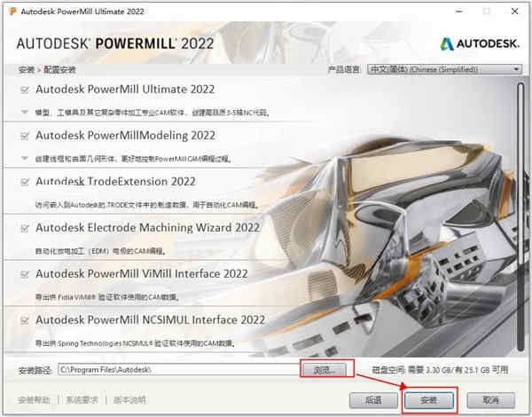This screenshot has height=417, width=532.
Task: Toggle Autodesk TrodeExtension 2022 checkbox
Action: 25,183
